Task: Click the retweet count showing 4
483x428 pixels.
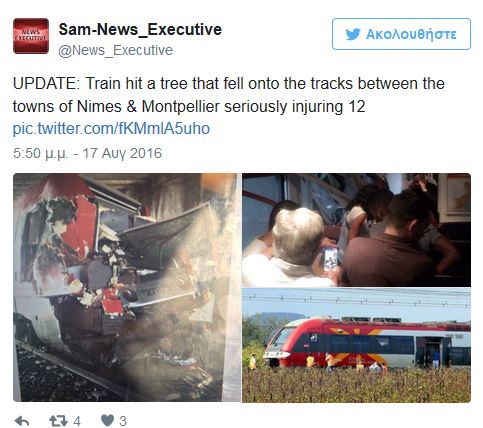Action: pyautogui.click(x=77, y=421)
